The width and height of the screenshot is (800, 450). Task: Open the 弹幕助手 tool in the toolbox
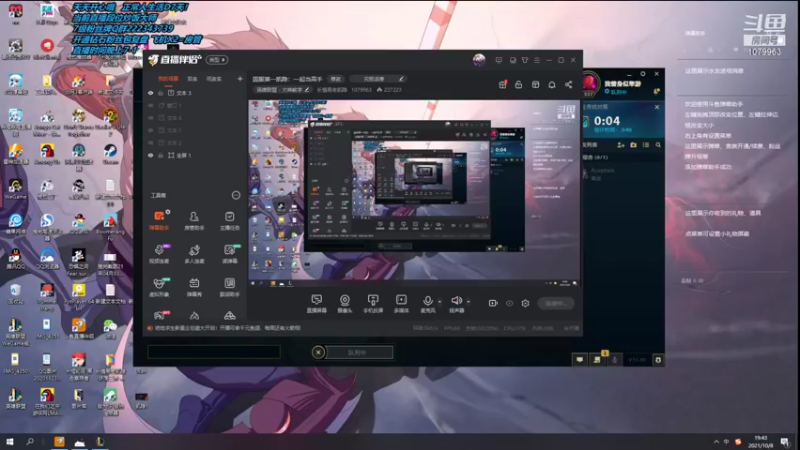pos(159,220)
